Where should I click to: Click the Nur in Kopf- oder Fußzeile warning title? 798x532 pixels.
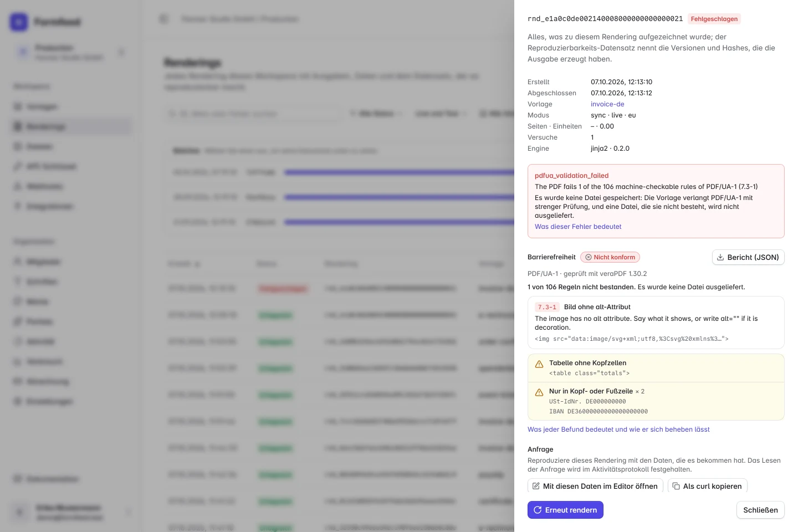click(x=591, y=391)
